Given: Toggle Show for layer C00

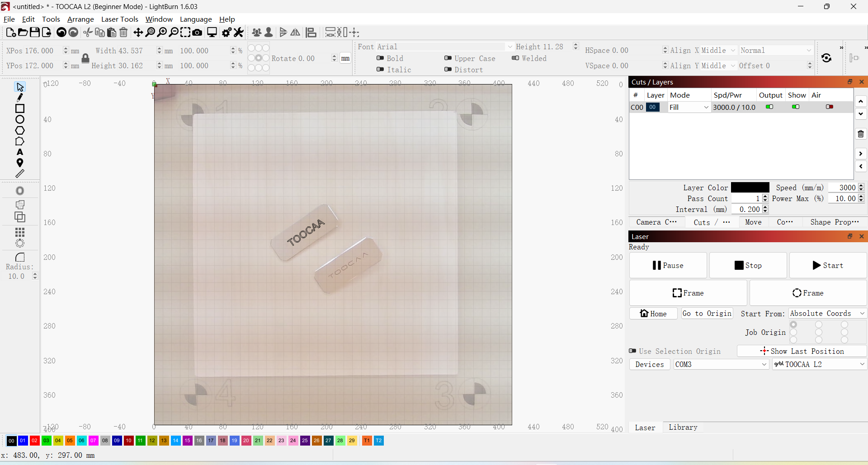Looking at the screenshot, I should click(796, 107).
